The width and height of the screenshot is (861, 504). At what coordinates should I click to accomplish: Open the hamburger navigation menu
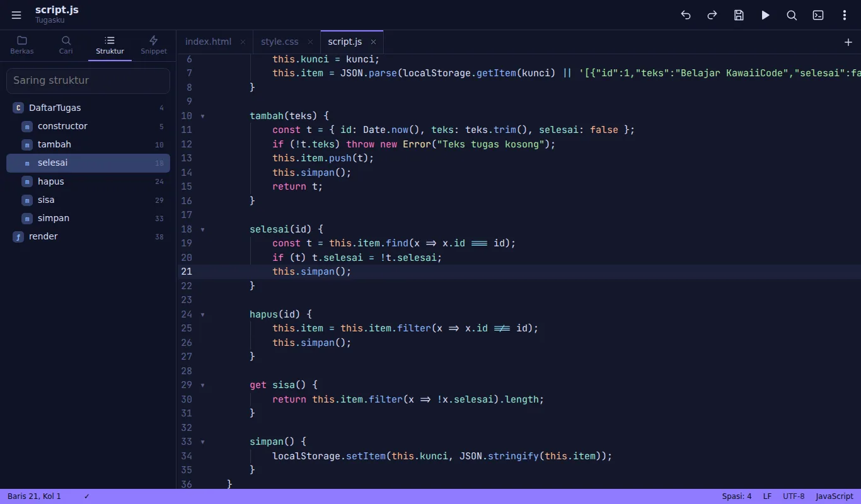click(x=16, y=15)
